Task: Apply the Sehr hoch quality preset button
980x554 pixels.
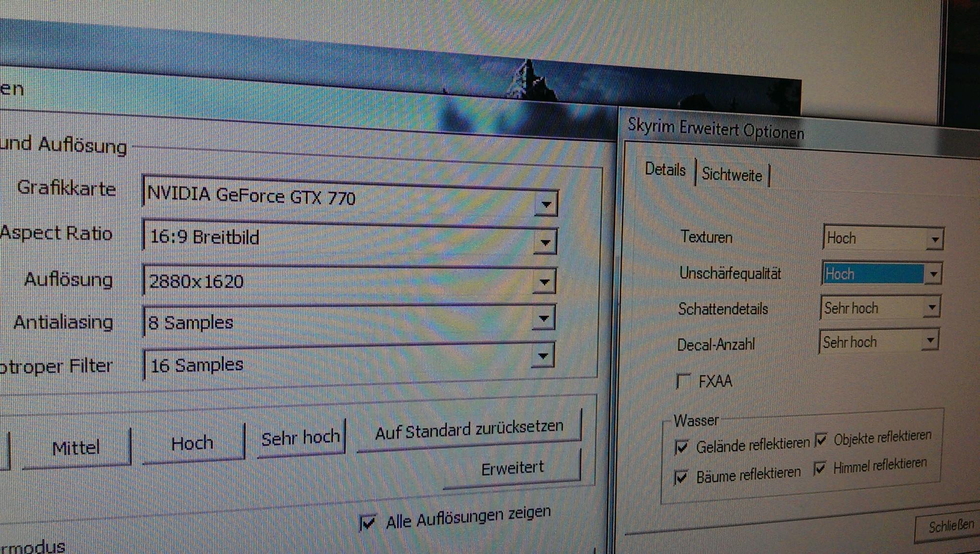Action: pos(301,438)
